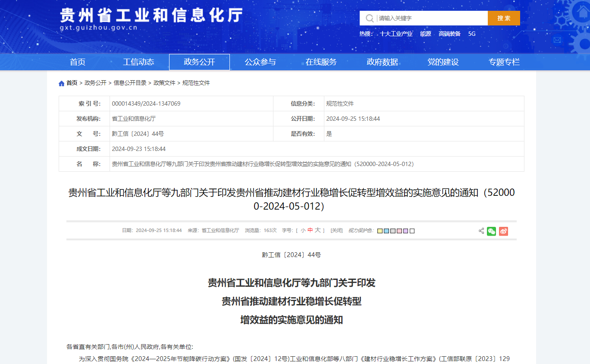
Task: Share the article via Weibo icon
Action: click(x=503, y=231)
